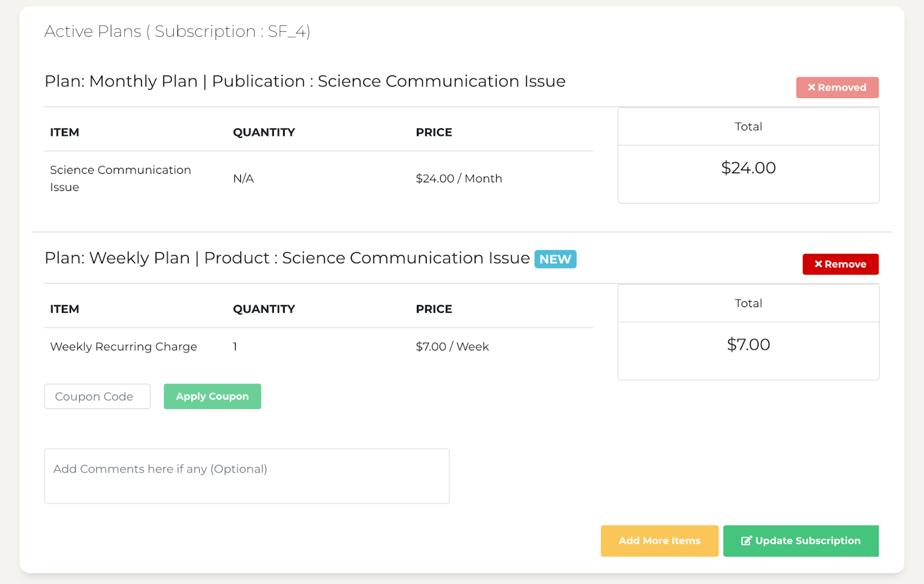The height and width of the screenshot is (584, 924).
Task: Select the Weekly Plan heading for Science Communication Issue
Action: [x=286, y=258]
